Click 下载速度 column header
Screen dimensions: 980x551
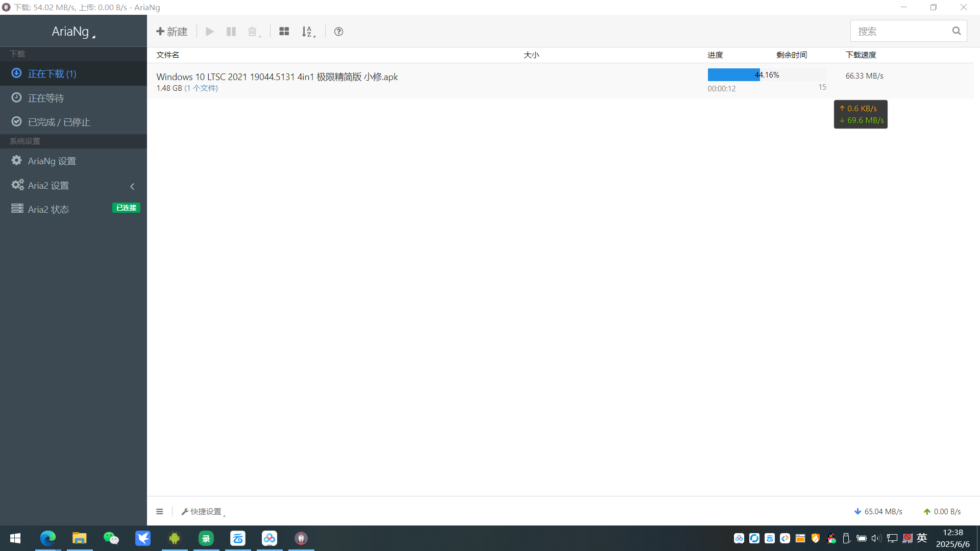[861, 55]
